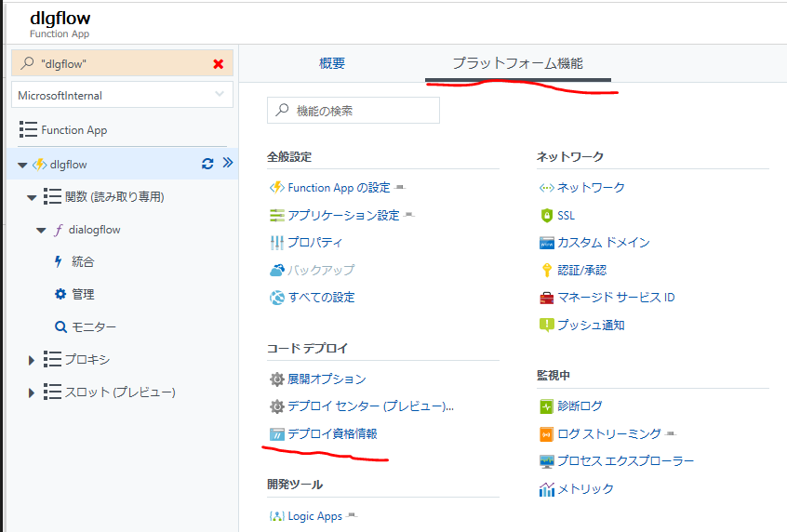Click the ネットワーク arrows icon
Image resolution: width=787 pixels, height=532 pixels.
pos(547,188)
